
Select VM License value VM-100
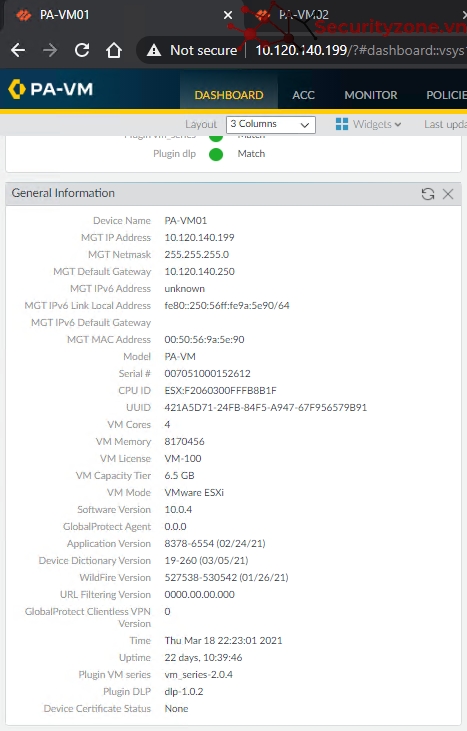[x=183, y=459]
